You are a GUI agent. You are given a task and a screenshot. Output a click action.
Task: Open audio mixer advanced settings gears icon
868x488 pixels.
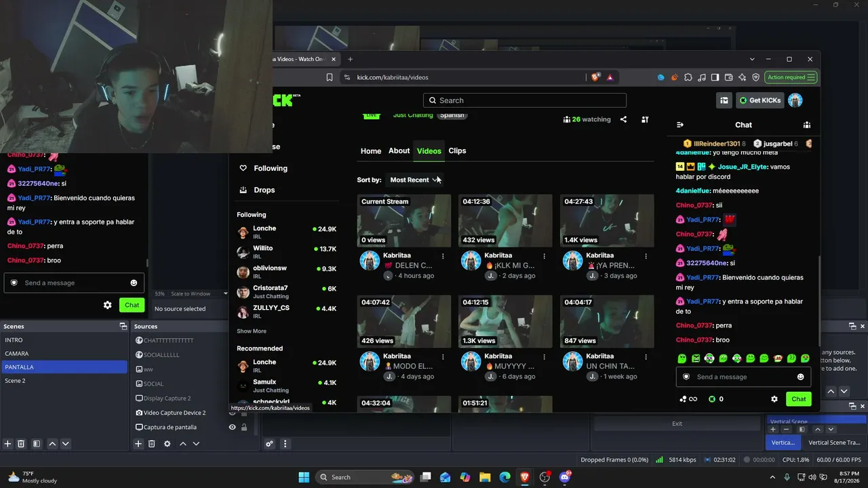pos(269,444)
